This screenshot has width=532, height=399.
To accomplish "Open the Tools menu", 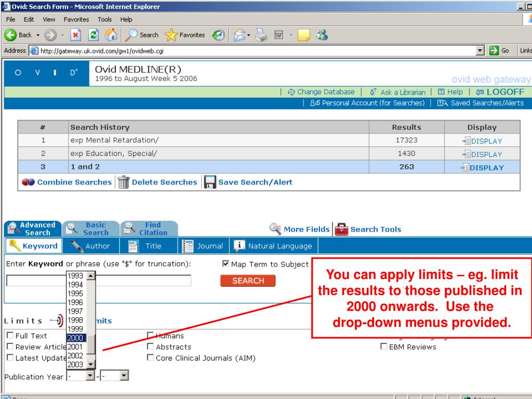I will tap(104, 19).
